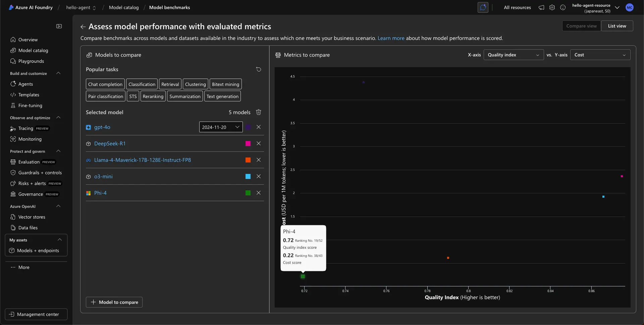
Task: Collapse the My assets section
Action: pos(60,240)
